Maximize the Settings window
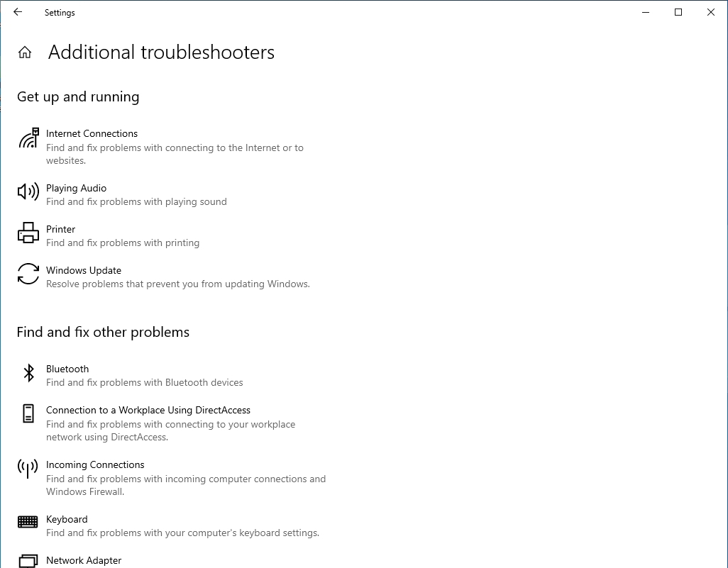Screen dimensions: 728x568 [x=678, y=12]
